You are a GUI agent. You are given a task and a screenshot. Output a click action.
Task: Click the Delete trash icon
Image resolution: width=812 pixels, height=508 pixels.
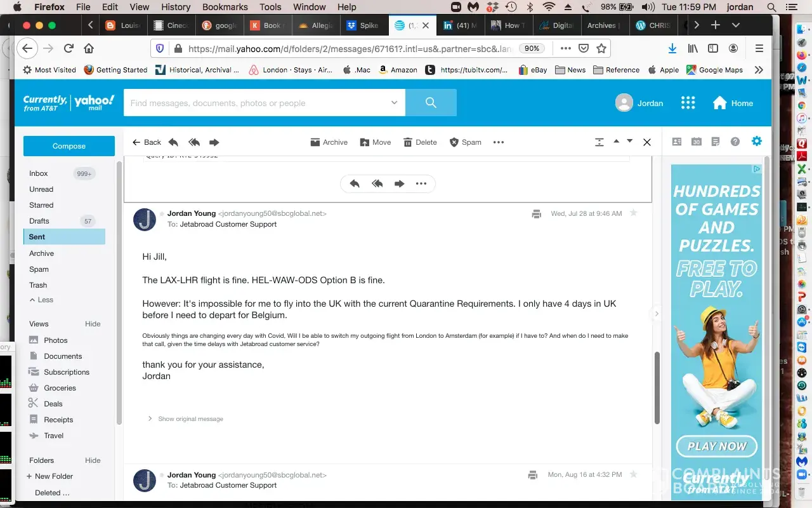tap(408, 142)
